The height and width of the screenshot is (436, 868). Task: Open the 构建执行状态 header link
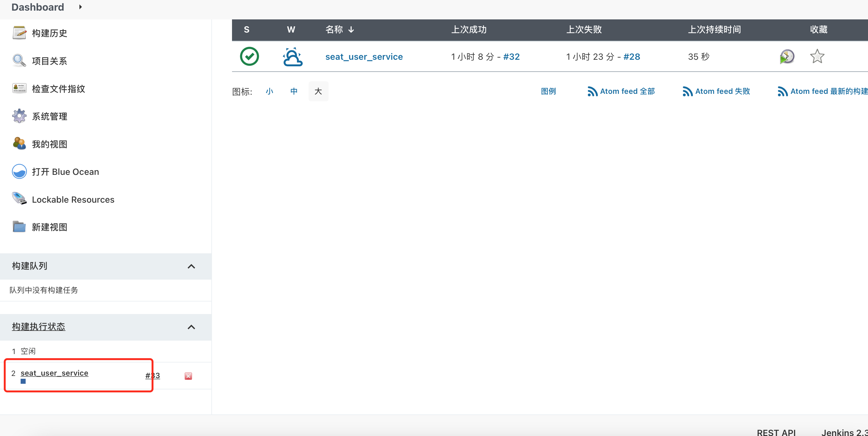pos(38,327)
